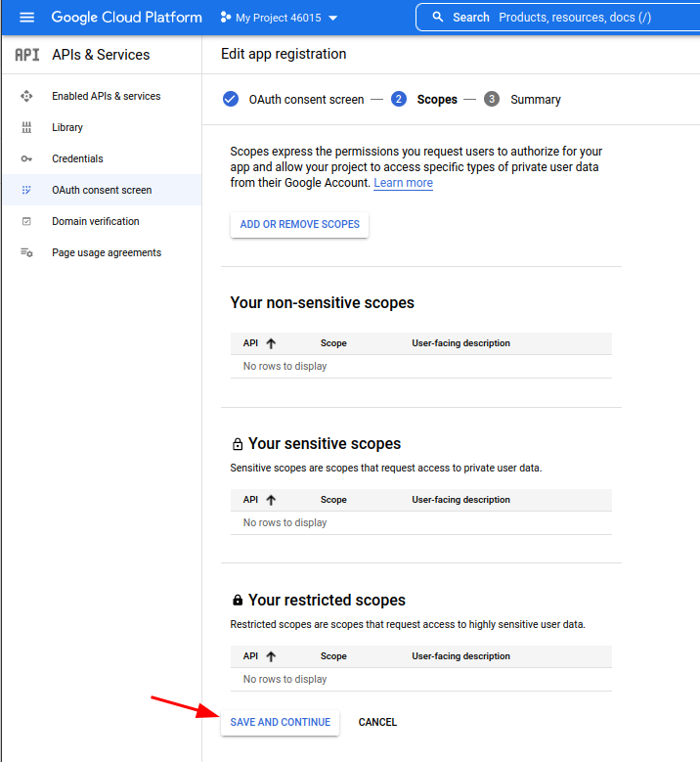Image resolution: width=700 pixels, height=762 pixels.
Task: Click the Library sidebar icon
Action: 26,127
